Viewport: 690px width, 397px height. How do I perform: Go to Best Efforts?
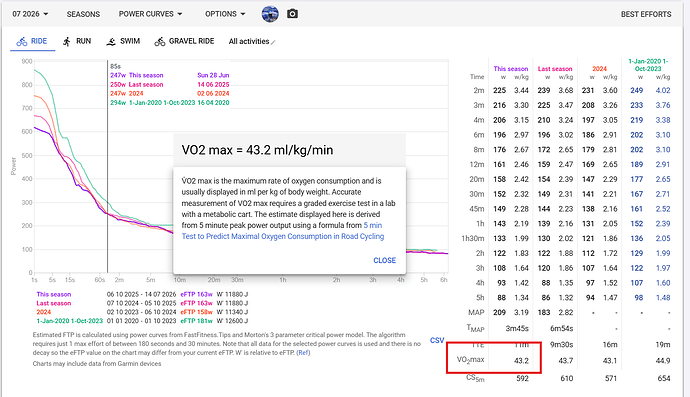pos(646,14)
